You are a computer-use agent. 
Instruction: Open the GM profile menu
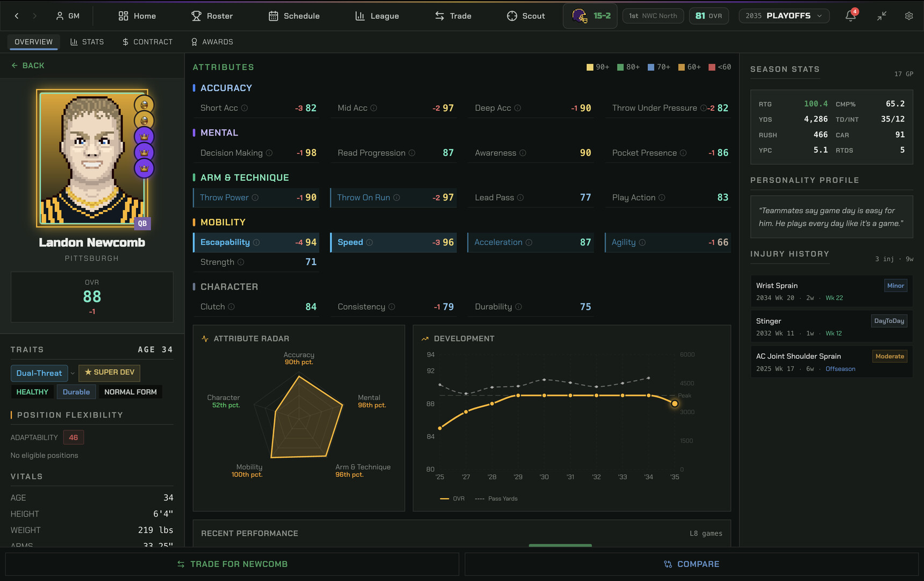(x=68, y=16)
